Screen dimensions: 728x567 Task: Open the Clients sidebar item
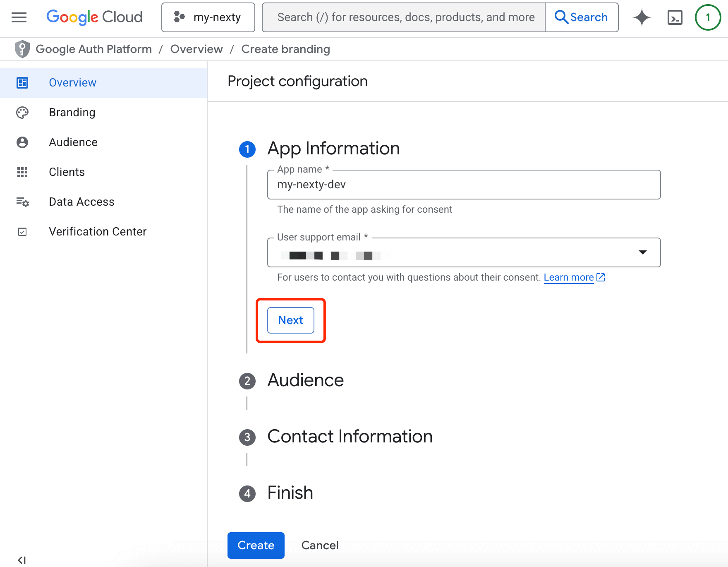[x=103, y=172]
